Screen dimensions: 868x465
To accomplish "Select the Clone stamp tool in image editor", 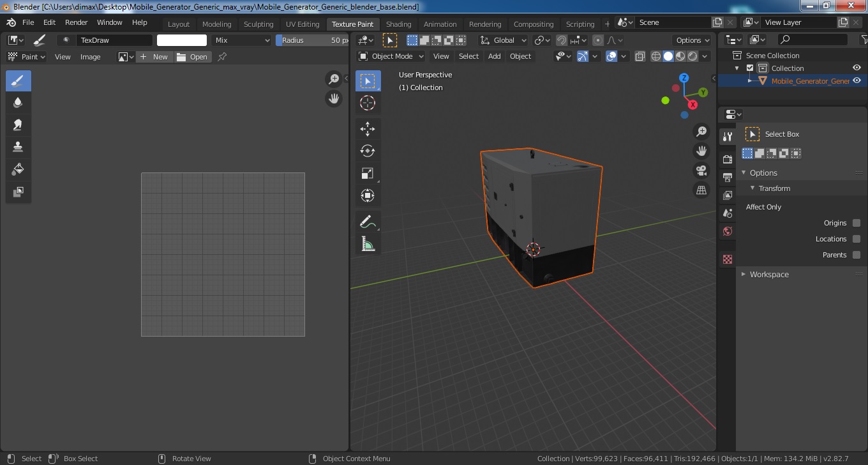I will point(18,147).
